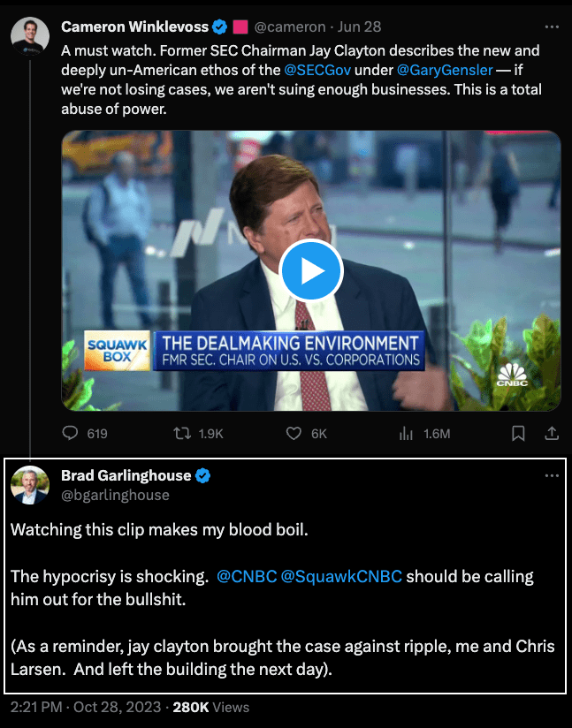Open Brad Garlinghouse's profile picture
Image resolution: width=572 pixels, height=728 pixels.
point(29,485)
